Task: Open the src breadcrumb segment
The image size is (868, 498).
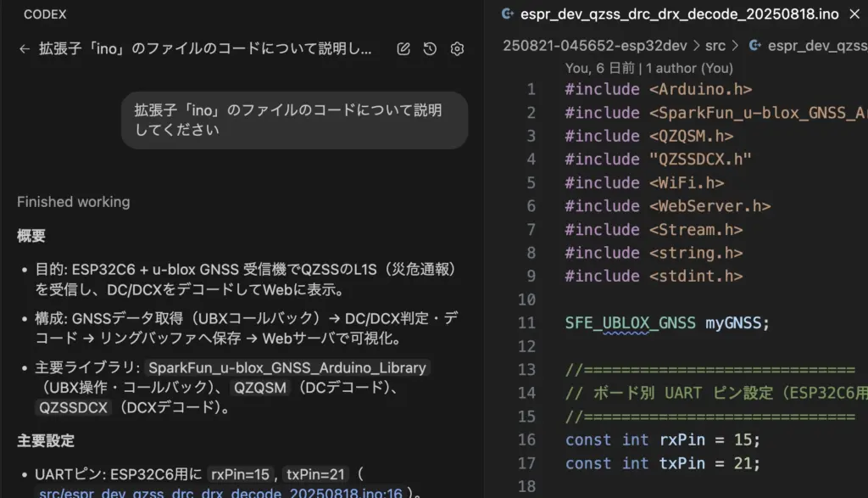Action: (715, 46)
